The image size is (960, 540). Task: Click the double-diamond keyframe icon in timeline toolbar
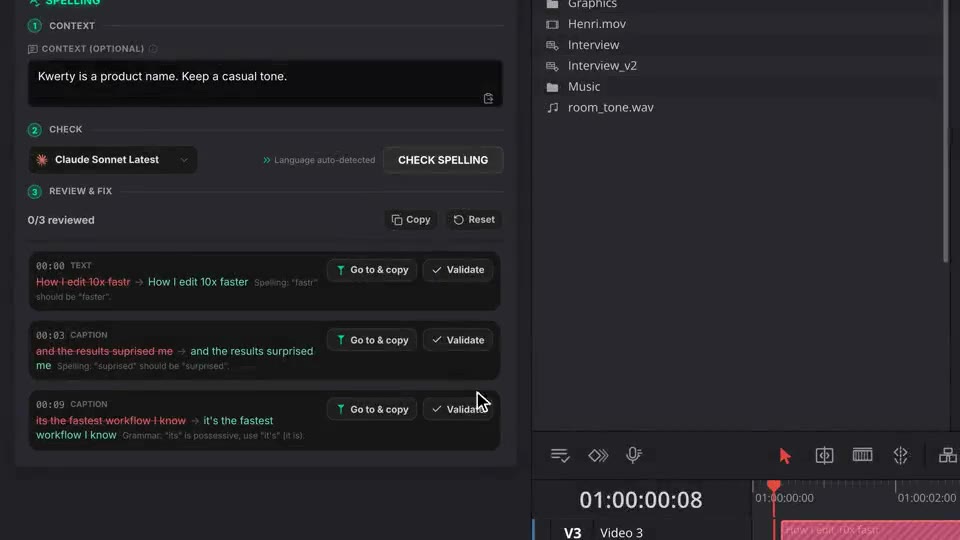[x=598, y=456]
